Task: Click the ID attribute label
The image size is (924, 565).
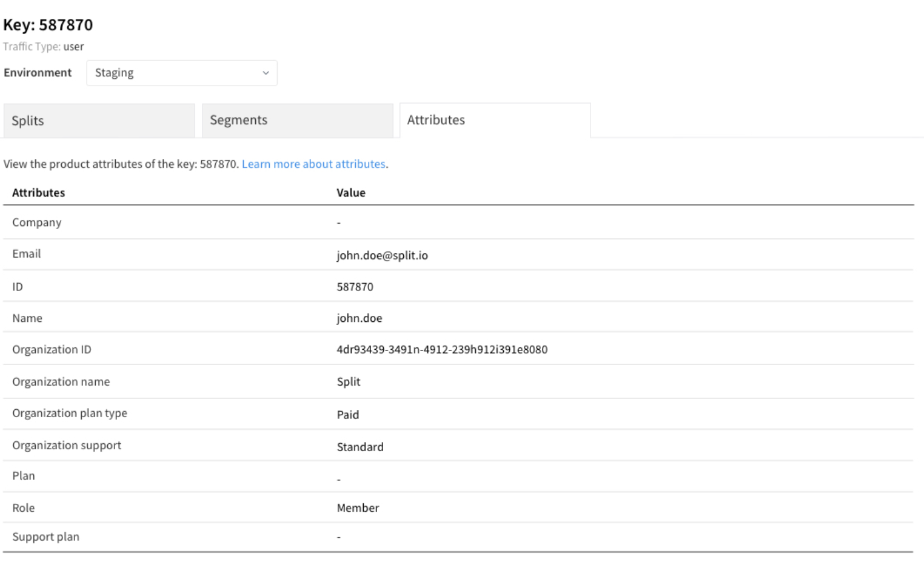Action: pyautogui.click(x=18, y=287)
